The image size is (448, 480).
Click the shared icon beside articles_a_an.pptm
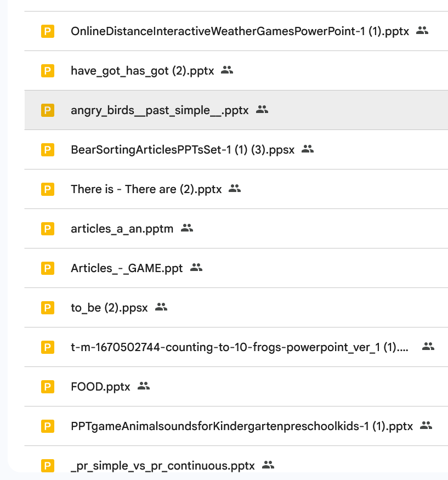click(x=187, y=228)
